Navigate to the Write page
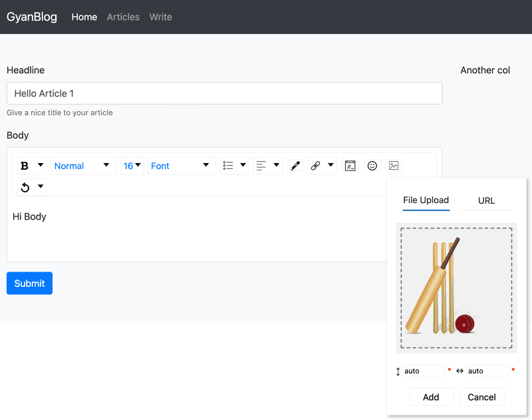 point(160,17)
